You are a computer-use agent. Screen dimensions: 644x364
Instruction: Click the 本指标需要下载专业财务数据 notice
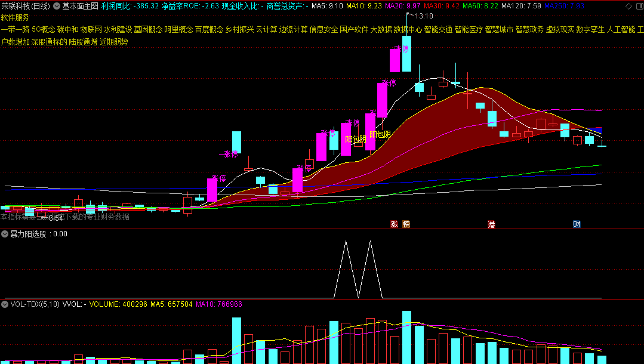[x=65, y=217]
